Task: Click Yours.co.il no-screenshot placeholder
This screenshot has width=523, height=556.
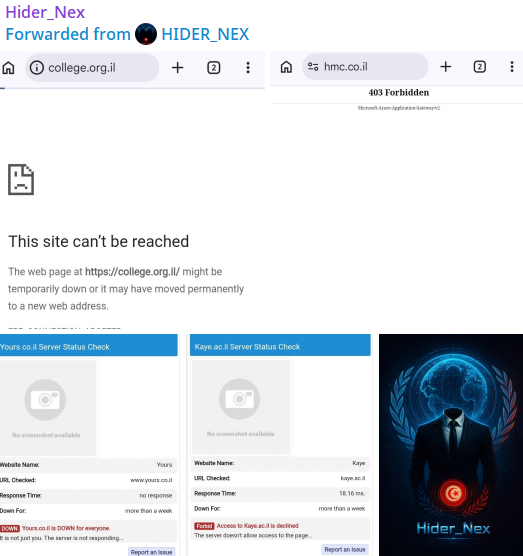Action: click(x=48, y=407)
